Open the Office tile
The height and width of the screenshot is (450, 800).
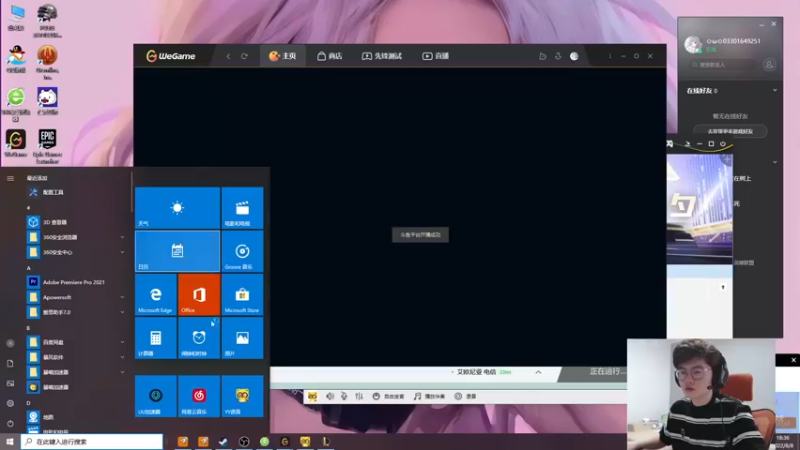(x=199, y=294)
